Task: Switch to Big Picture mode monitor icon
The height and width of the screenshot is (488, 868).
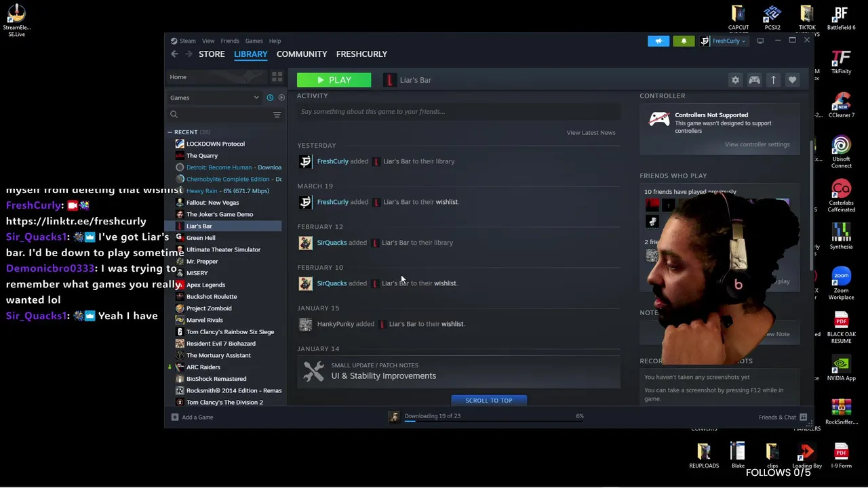Action: 760,41
